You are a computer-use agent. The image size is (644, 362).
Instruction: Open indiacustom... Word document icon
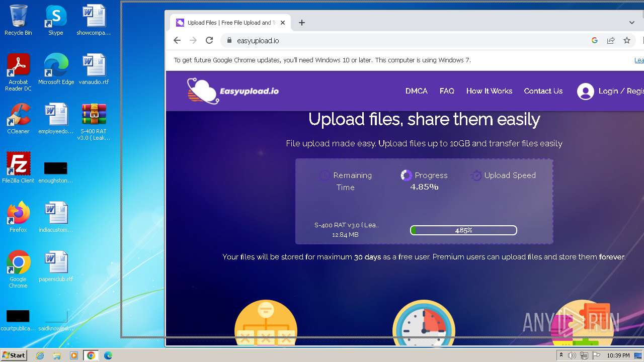(56, 217)
